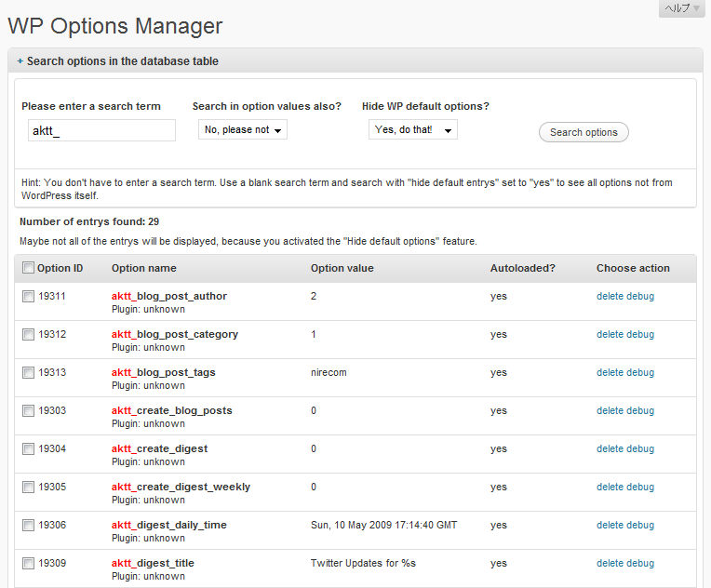Click the Choose action column header
The width and height of the screenshot is (711, 588).
(x=633, y=268)
